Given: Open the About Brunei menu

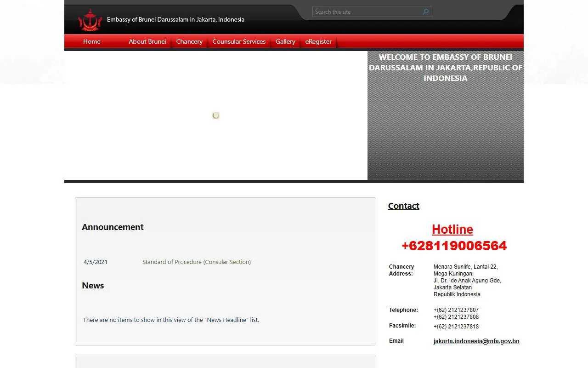Looking at the screenshot, I should tap(147, 41).
